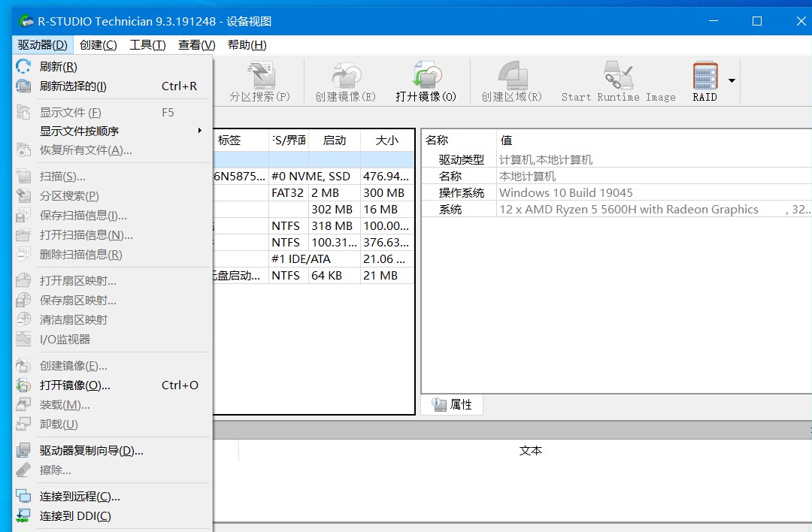Open the 工具(T) menu

(147, 45)
